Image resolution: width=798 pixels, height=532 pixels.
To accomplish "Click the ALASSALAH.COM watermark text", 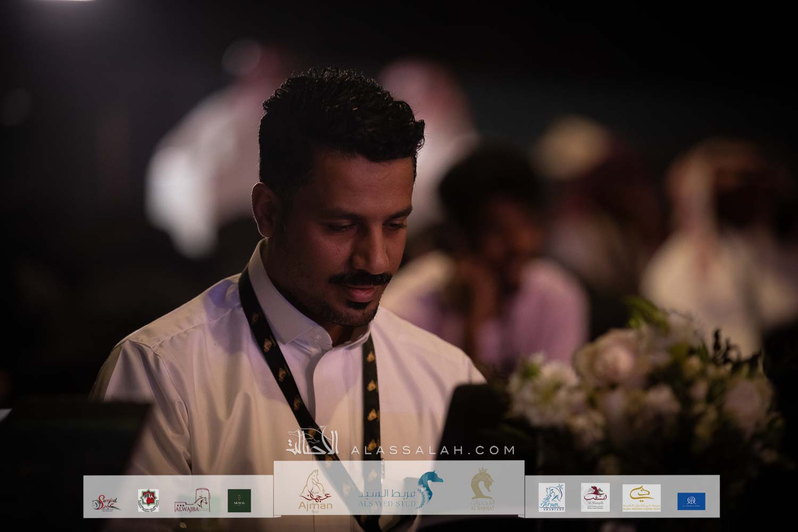I will click(x=432, y=450).
